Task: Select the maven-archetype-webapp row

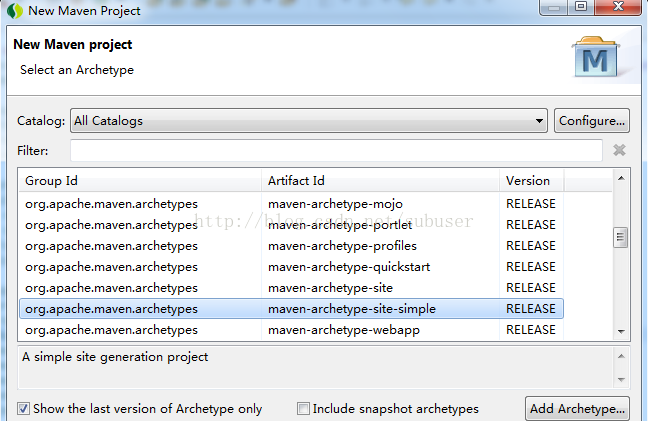Action: coord(291,330)
